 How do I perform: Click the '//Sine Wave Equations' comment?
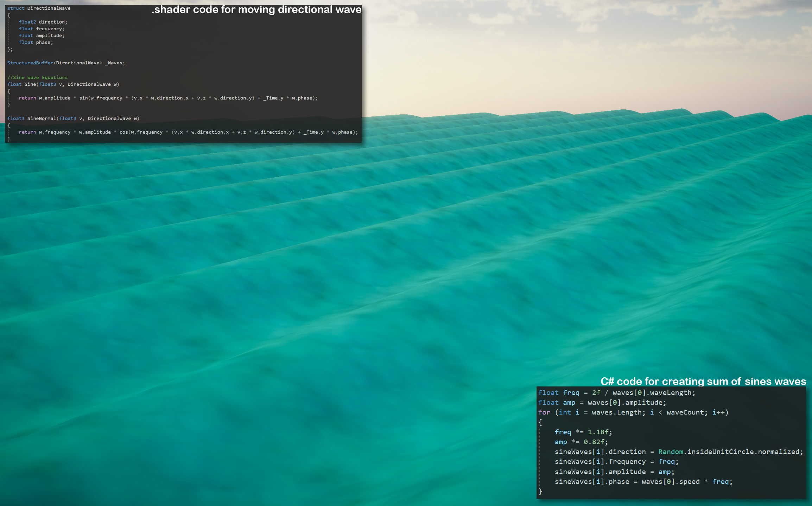[x=37, y=77]
